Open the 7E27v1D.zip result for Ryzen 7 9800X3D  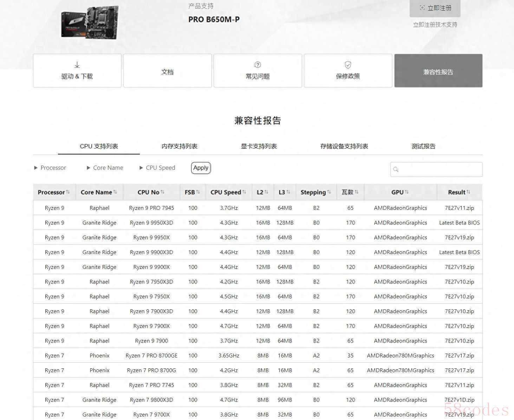pyautogui.click(x=459, y=400)
